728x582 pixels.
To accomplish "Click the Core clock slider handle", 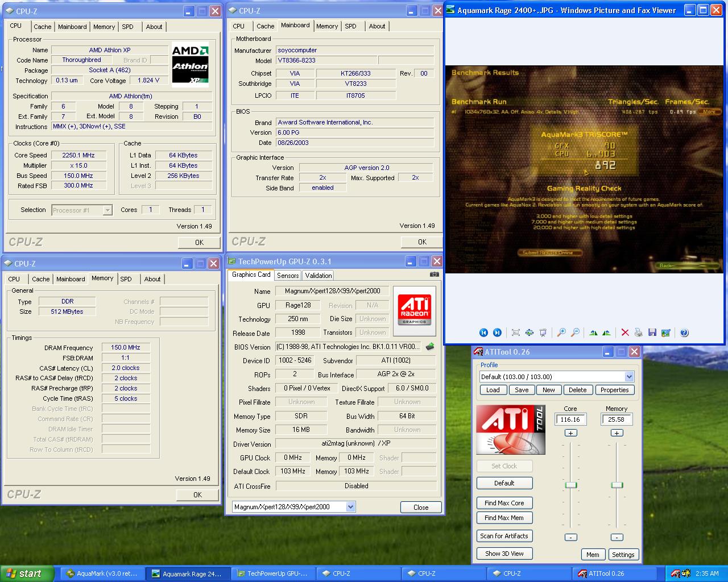I will tap(571, 485).
